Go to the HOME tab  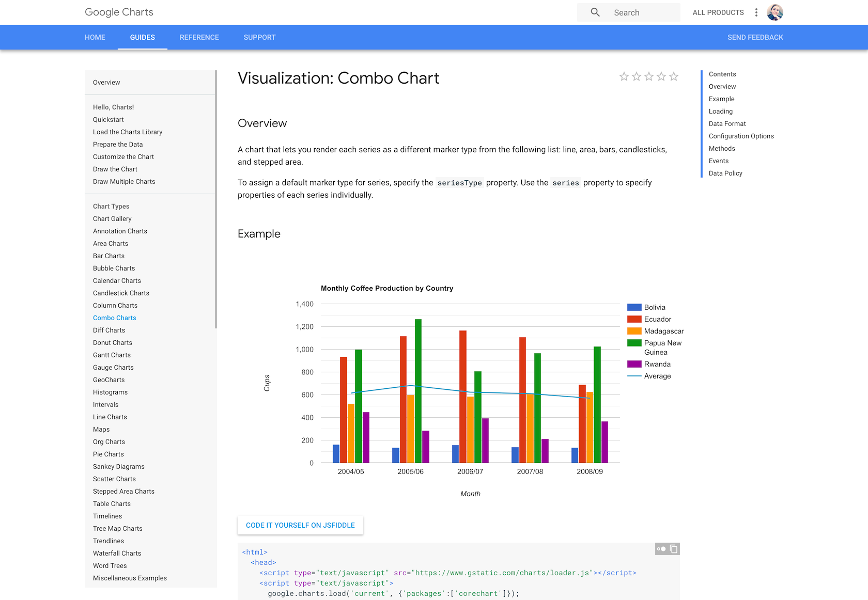(x=95, y=37)
